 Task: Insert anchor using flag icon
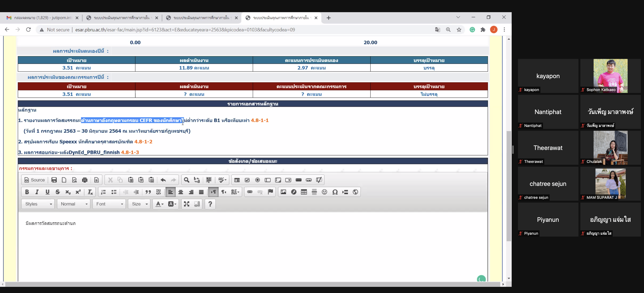click(270, 192)
